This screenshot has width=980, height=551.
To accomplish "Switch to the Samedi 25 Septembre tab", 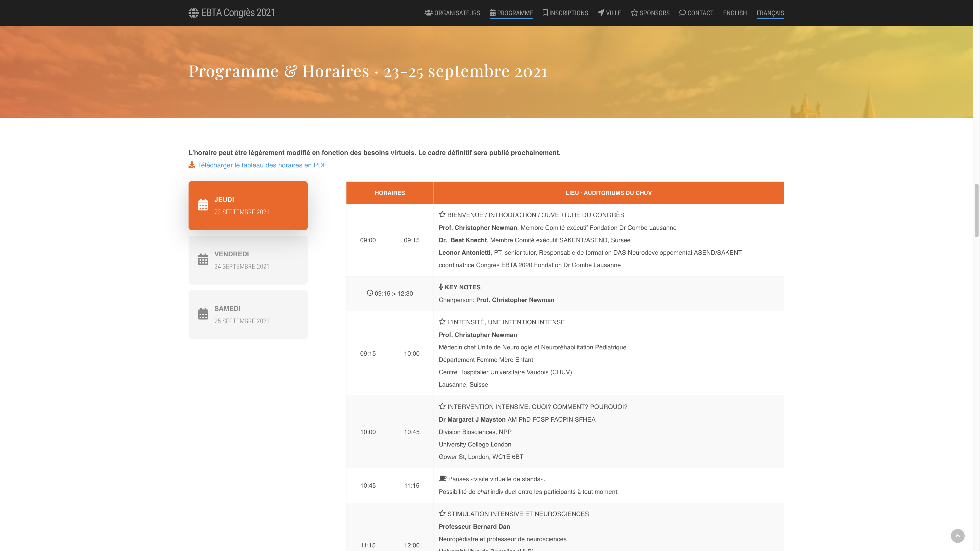I will tap(248, 314).
